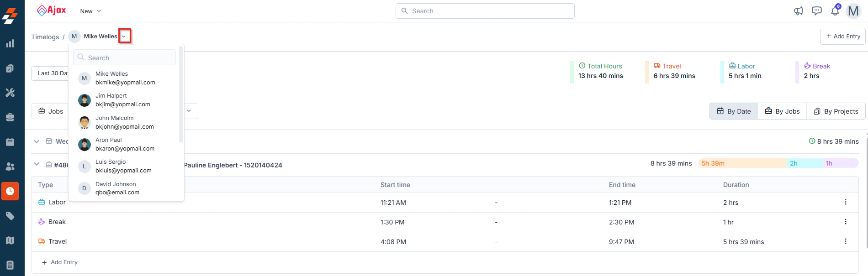The width and height of the screenshot is (868, 276).
Task: Switch to the By Jobs view
Action: (782, 111)
